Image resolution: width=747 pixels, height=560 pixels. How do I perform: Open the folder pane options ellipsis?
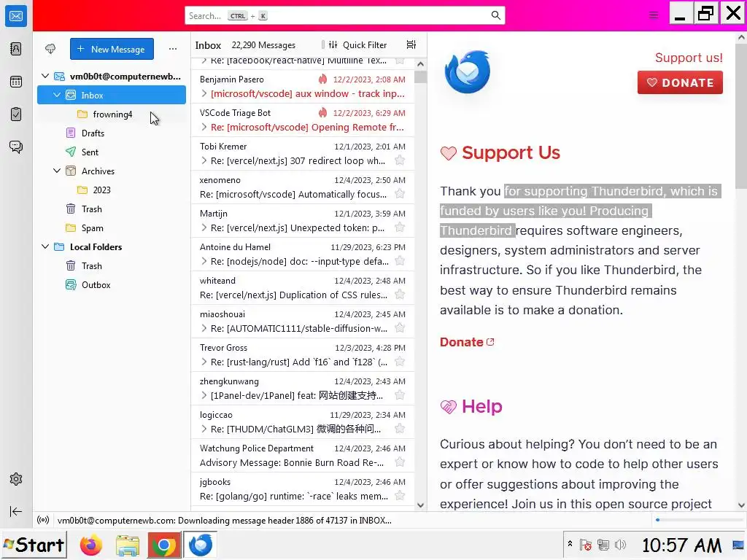tap(173, 49)
